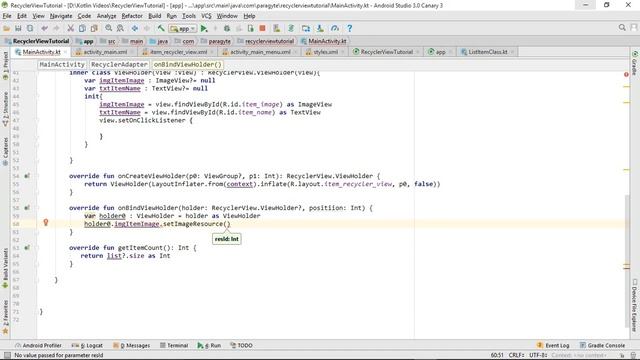Click the lightbulb quick-fix icon in gutter
The image size is (640, 360).
point(46,222)
